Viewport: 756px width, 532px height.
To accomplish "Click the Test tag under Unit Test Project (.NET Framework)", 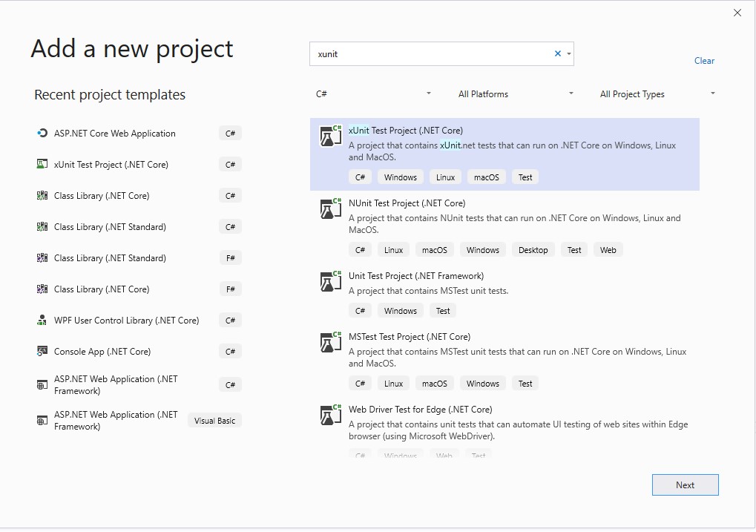I will (x=443, y=311).
